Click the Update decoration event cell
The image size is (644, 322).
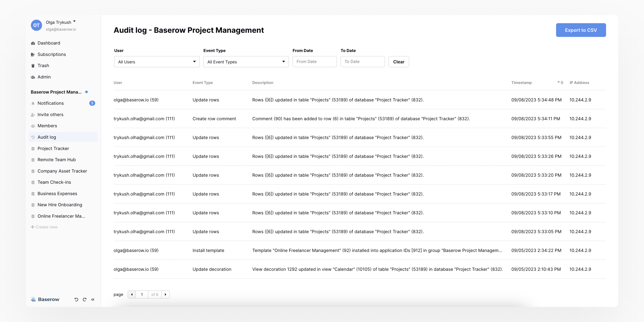point(212,269)
